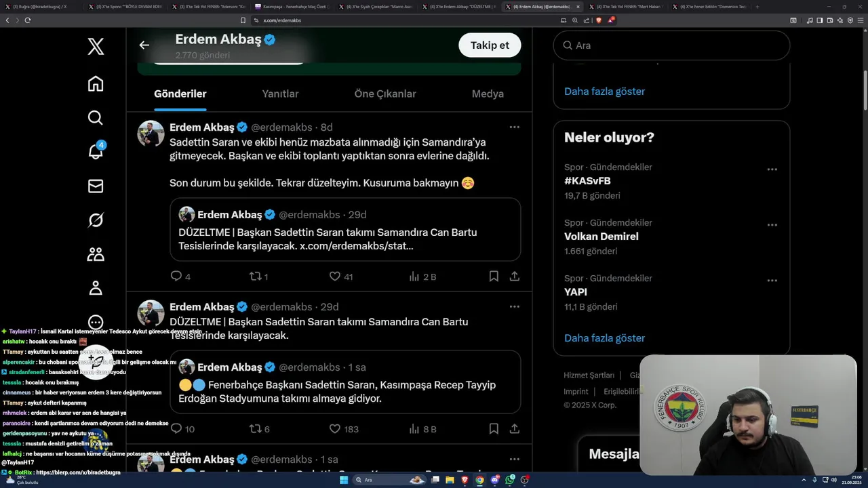Screen dimensions: 868x488
Task: Share the 'Sadettin Saran ve ekibi' post
Action: (x=515, y=277)
